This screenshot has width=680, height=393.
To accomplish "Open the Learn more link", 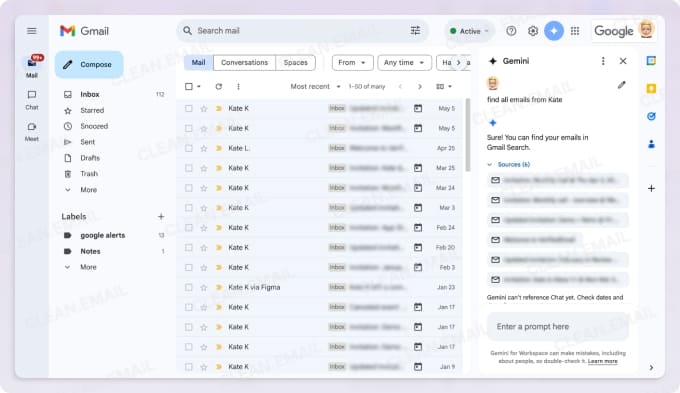I will pyautogui.click(x=603, y=361).
